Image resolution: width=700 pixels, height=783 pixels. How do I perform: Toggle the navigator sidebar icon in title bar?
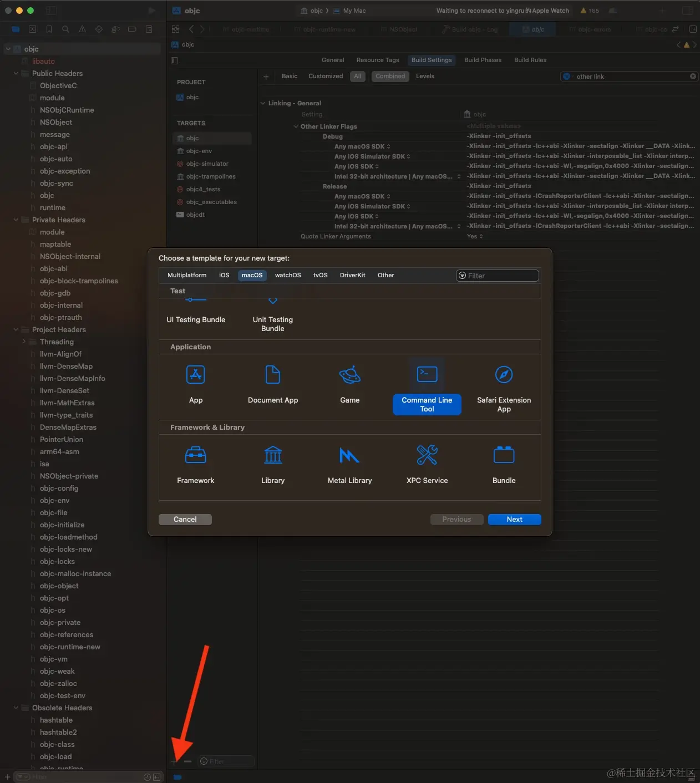(x=50, y=11)
